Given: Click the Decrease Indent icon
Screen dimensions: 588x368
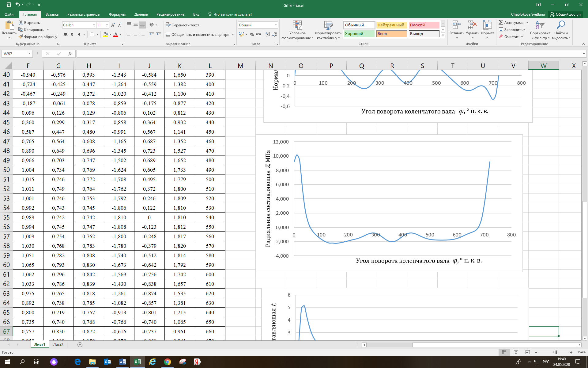Looking at the screenshot, I should pyautogui.click(x=152, y=34).
